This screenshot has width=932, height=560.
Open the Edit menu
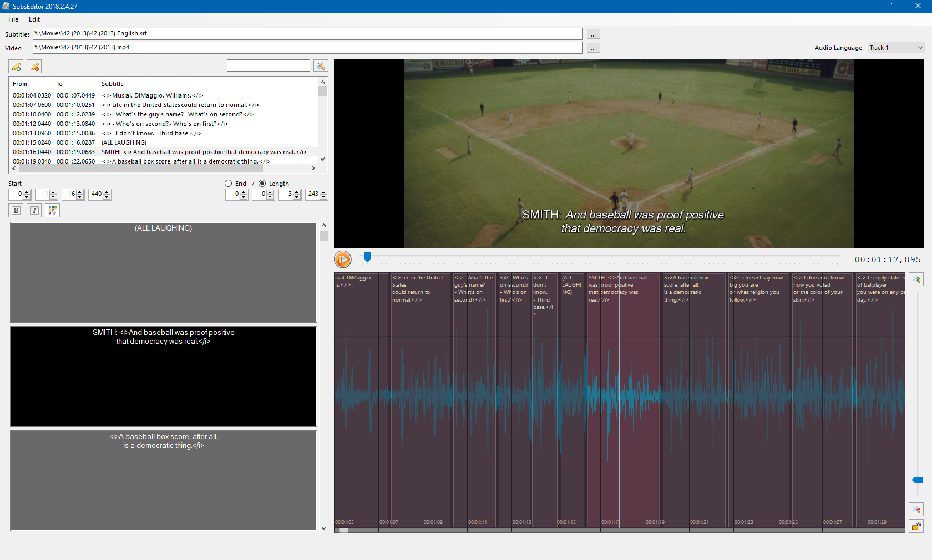click(34, 19)
